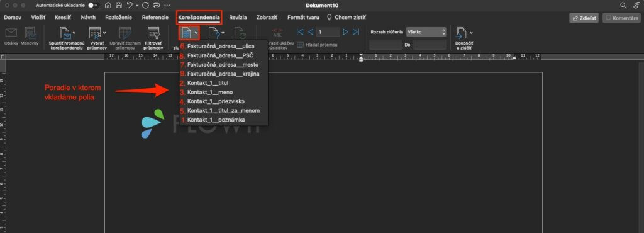Select Kontakt_1__titul_za_menom field

tap(224, 111)
